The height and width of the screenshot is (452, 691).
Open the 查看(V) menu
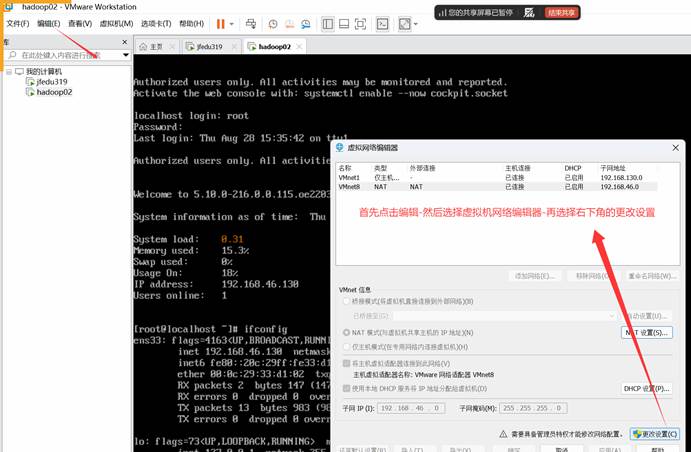80,24
